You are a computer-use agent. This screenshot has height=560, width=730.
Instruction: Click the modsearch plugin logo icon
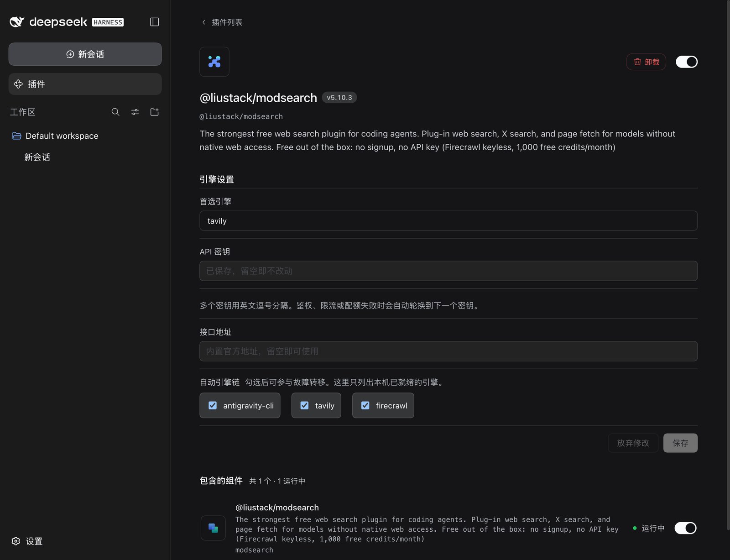click(x=214, y=62)
